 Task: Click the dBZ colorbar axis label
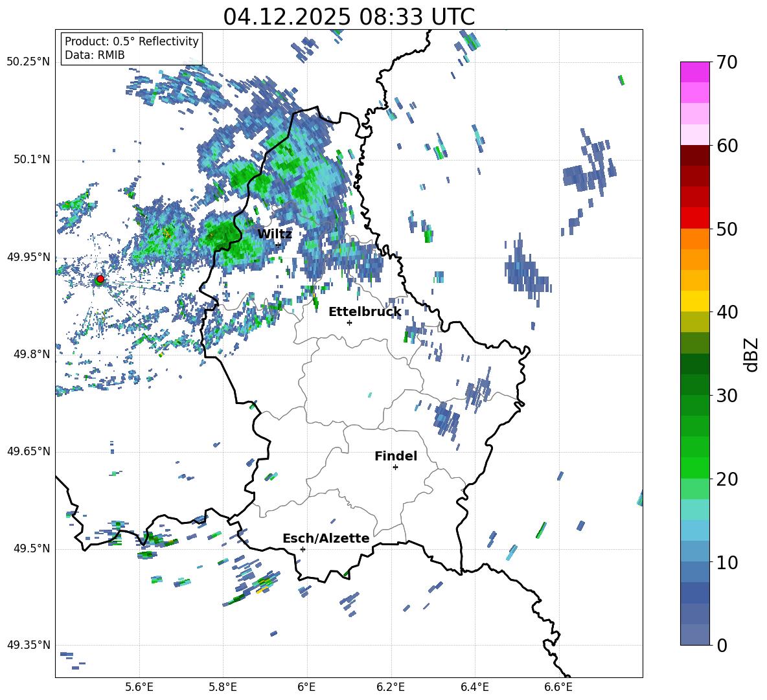pos(752,354)
